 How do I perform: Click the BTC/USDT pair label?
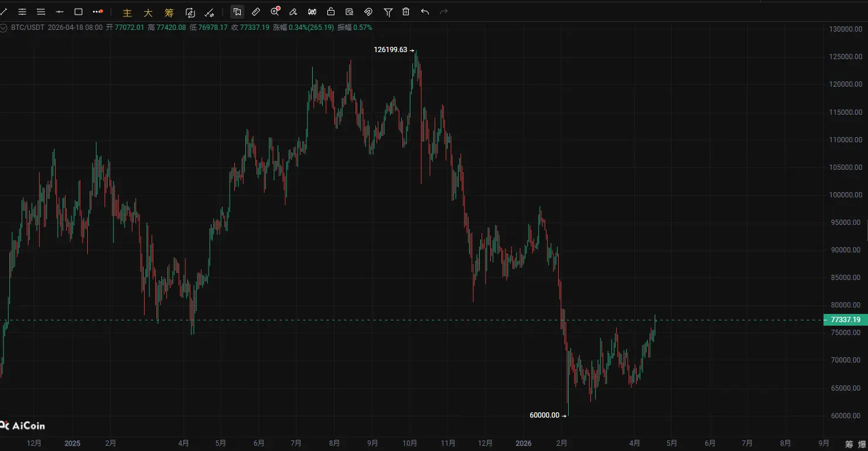pos(28,28)
